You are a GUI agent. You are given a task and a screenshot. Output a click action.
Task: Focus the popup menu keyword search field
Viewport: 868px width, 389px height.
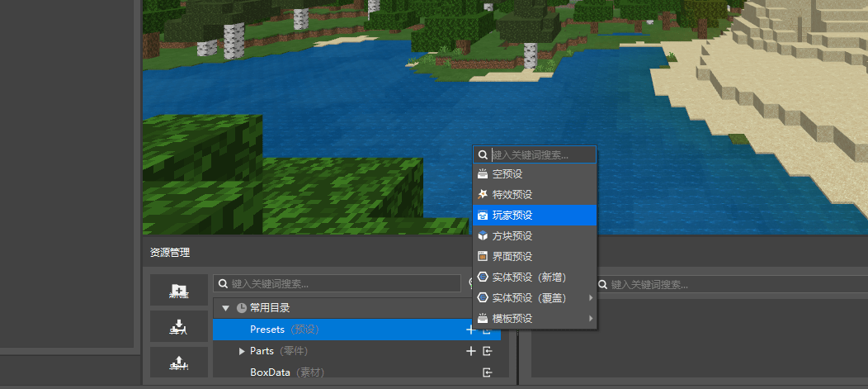pos(534,154)
